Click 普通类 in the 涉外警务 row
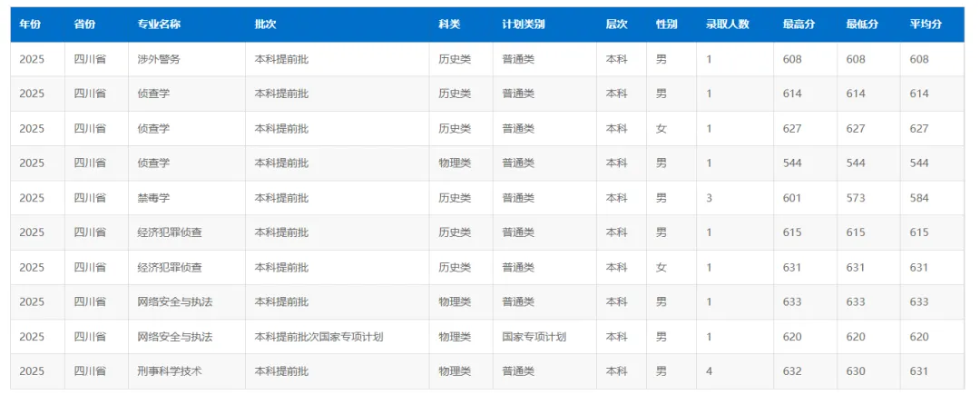The image size is (980, 395). (x=518, y=59)
